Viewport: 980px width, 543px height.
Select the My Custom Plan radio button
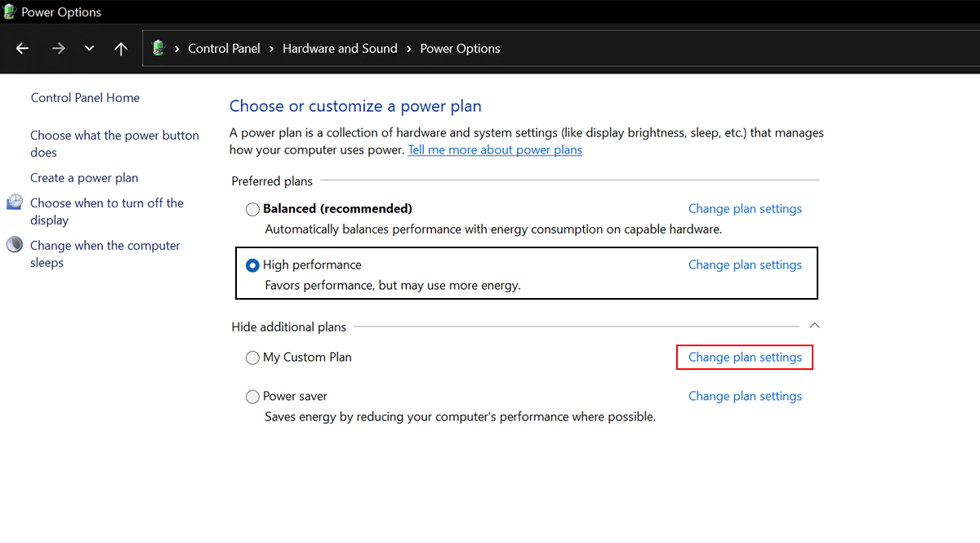coord(253,358)
